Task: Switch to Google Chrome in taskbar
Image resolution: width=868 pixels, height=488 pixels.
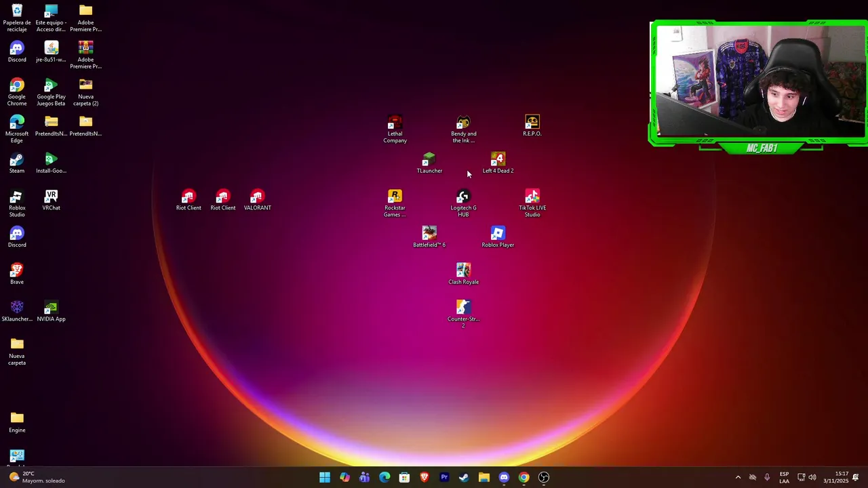Action: [x=524, y=477]
